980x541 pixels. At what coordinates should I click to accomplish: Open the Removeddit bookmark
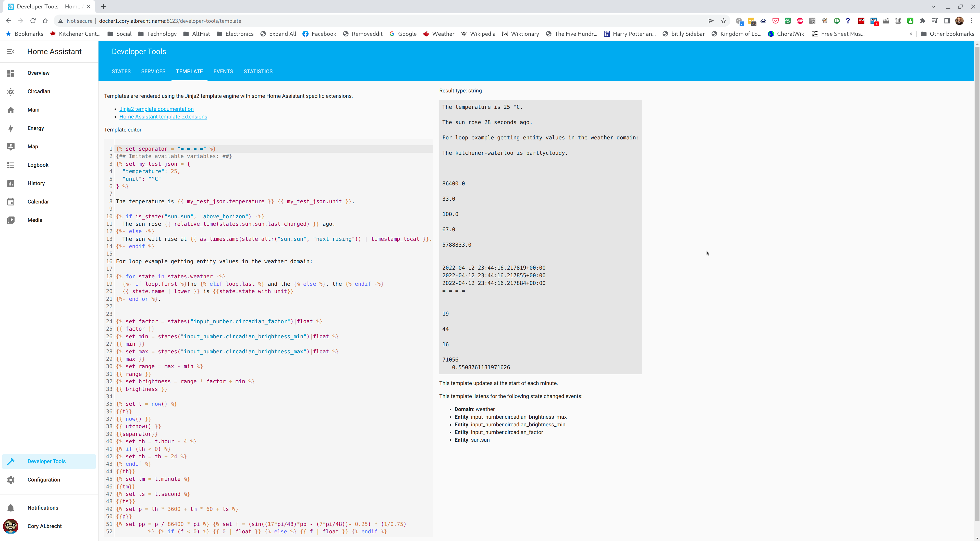(x=363, y=34)
